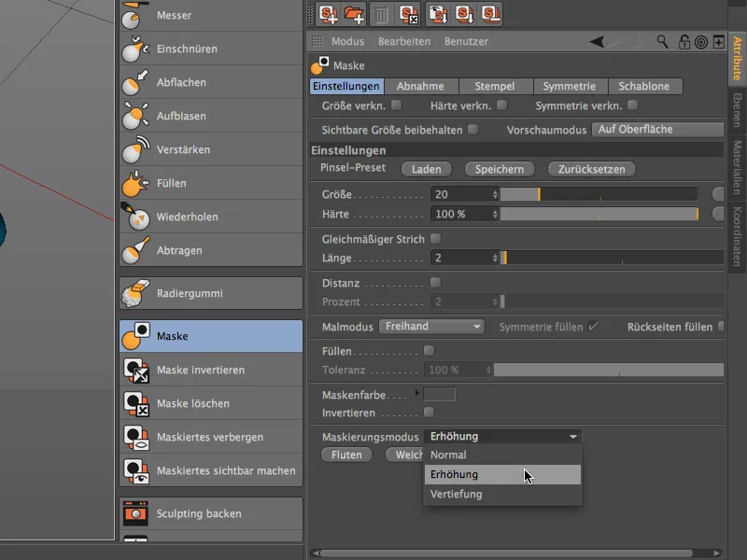
Task: Click Maske löschen tool
Action: tap(211, 403)
